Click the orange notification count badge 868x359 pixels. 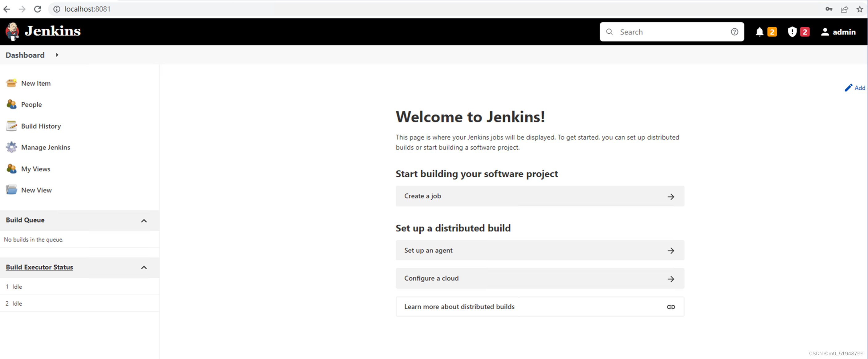(772, 32)
